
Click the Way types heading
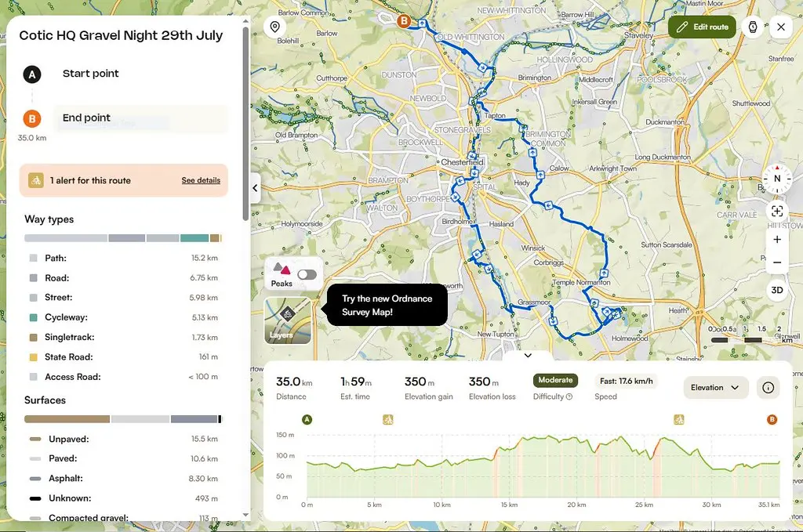49,219
